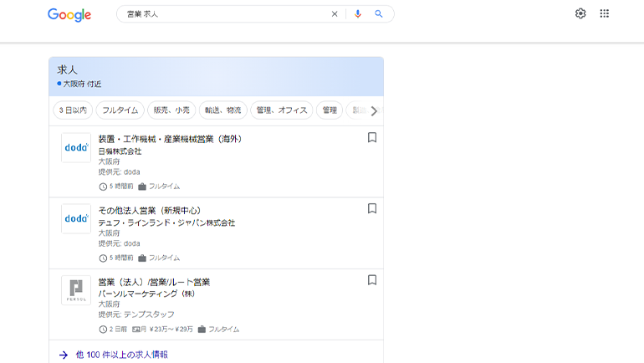Click the Google logo
The image size is (644, 363).
(x=69, y=14)
